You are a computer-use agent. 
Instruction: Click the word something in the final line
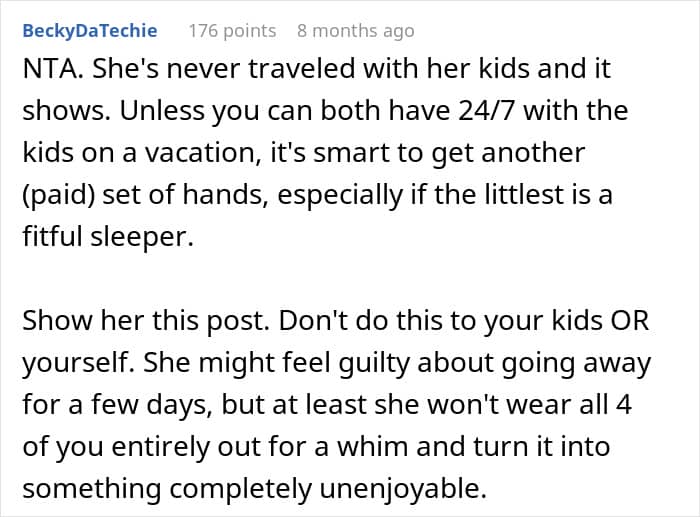point(92,489)
